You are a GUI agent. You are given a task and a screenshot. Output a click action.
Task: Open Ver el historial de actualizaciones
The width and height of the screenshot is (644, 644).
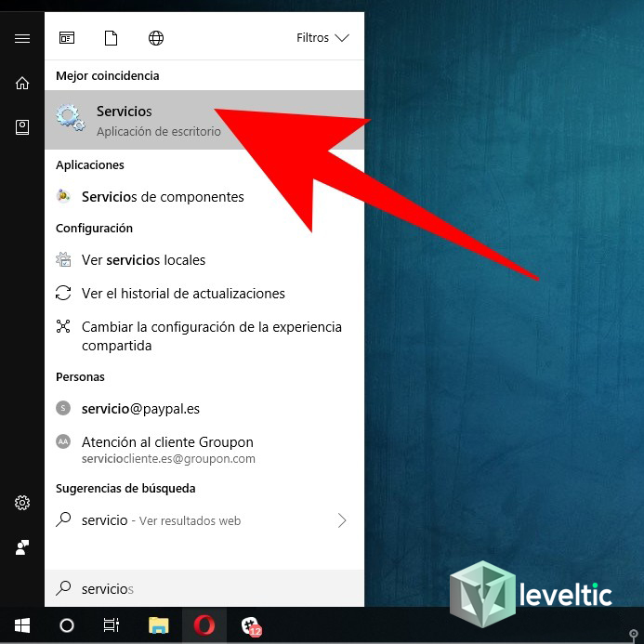183,294
